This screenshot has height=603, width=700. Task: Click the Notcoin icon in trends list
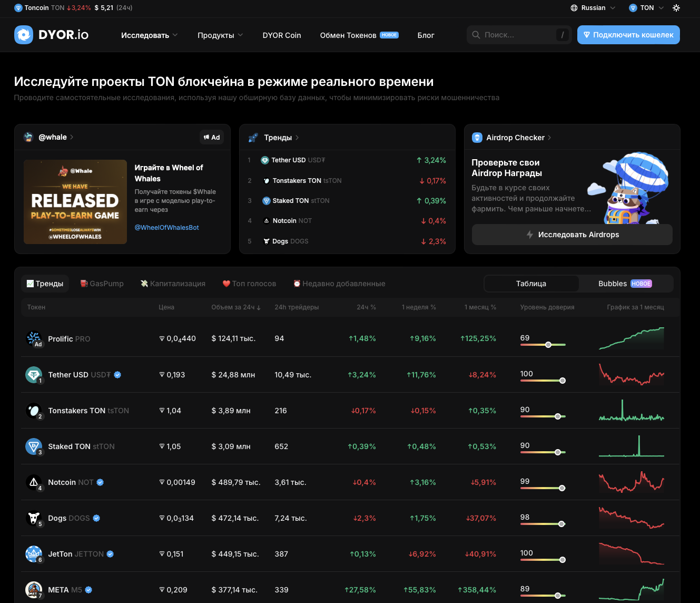pyautogui.click(x=267, y=221)
